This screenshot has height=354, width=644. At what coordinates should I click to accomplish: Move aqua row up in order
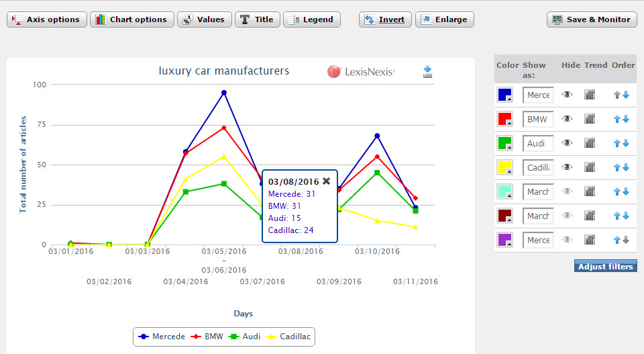(x=617, y=191)
